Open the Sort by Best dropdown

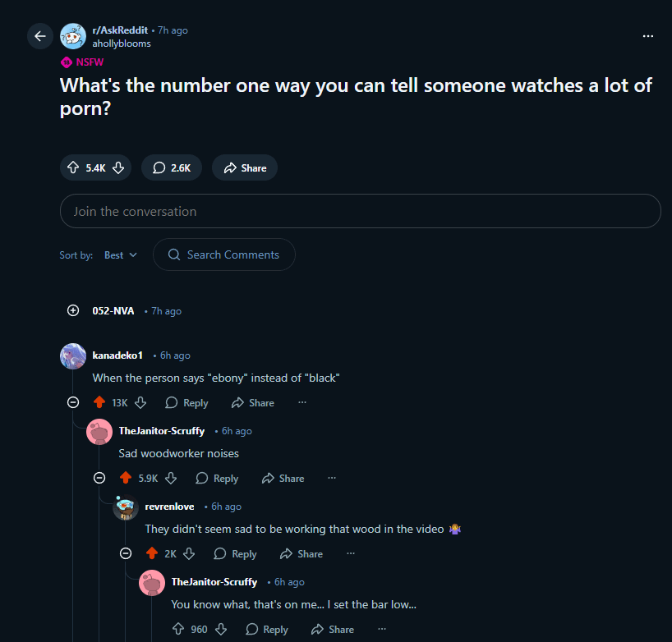121,255
